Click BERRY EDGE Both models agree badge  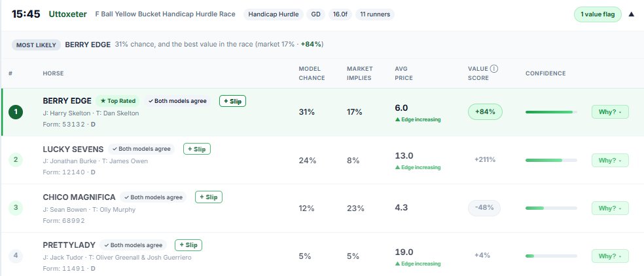coord(177,101)
